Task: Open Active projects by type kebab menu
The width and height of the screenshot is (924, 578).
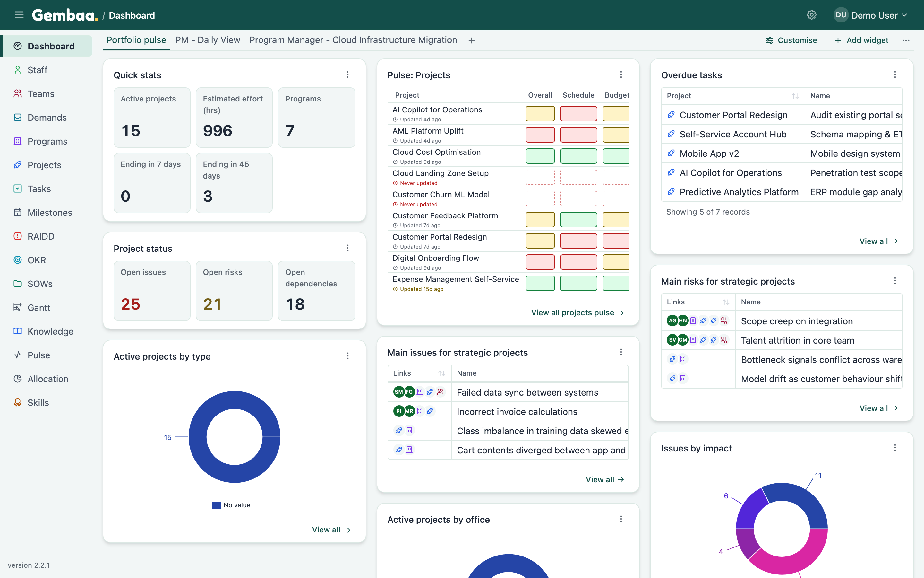Action: [x=347, y=356]
